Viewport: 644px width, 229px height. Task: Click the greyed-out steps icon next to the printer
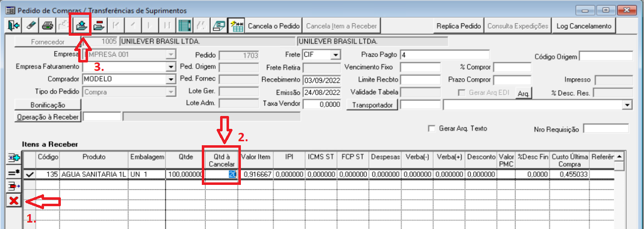point(64,25)
